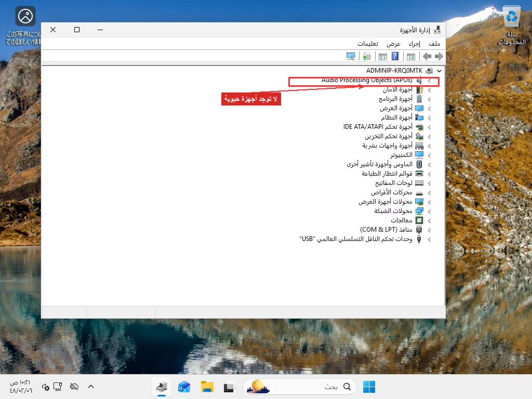Select the معالجات processor chip icon
This screenshot has height=399, width=532.
pos(419,220)
